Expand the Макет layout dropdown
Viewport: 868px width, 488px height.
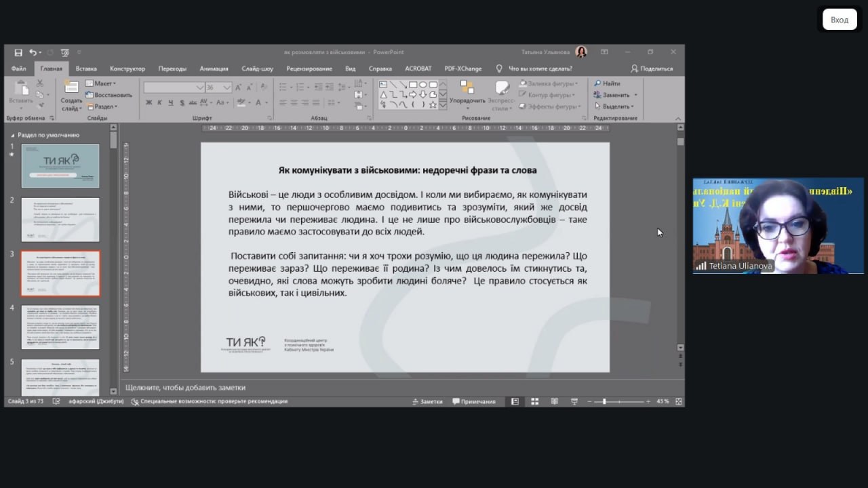[x=100, y=83]
